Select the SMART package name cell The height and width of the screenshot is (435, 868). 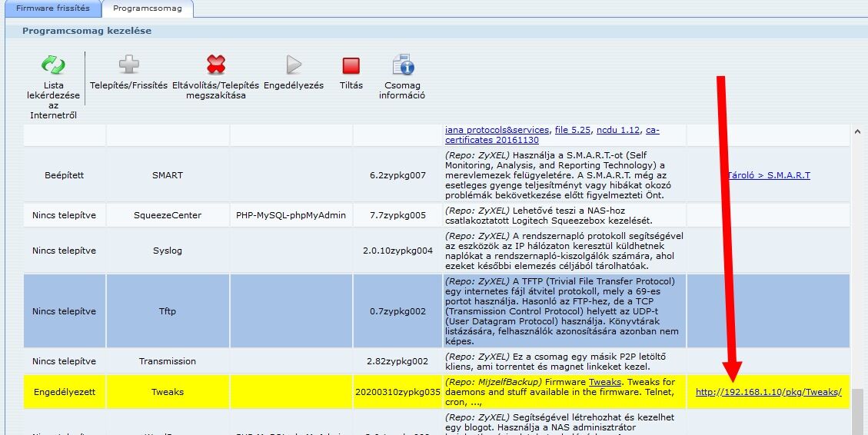[x=167, y=175]
